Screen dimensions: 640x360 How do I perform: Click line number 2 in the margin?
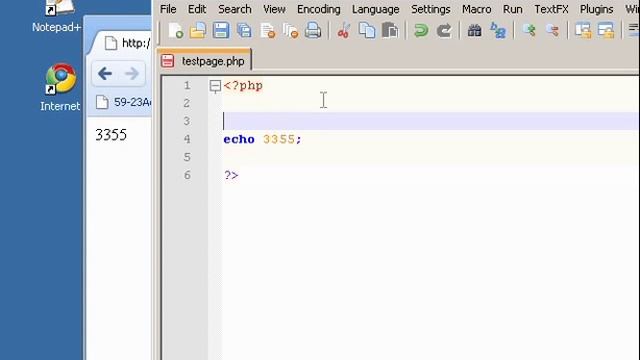(187, 103)
